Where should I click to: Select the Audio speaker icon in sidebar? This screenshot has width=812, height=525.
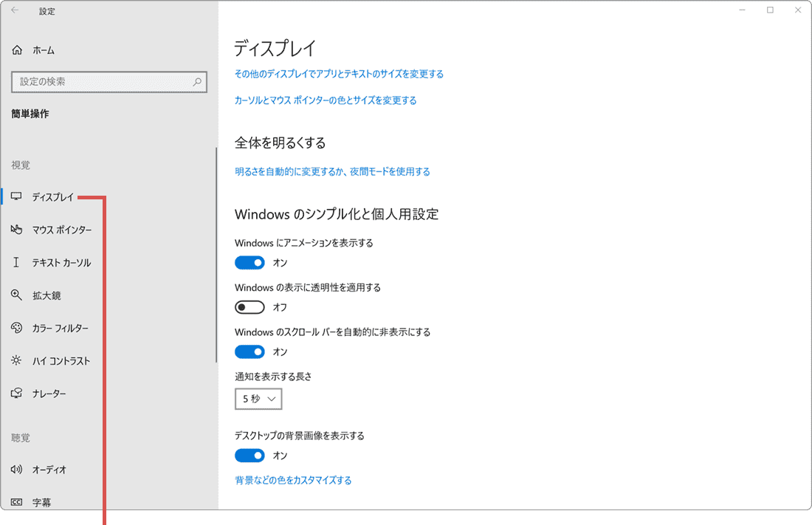tap(16, 470)
